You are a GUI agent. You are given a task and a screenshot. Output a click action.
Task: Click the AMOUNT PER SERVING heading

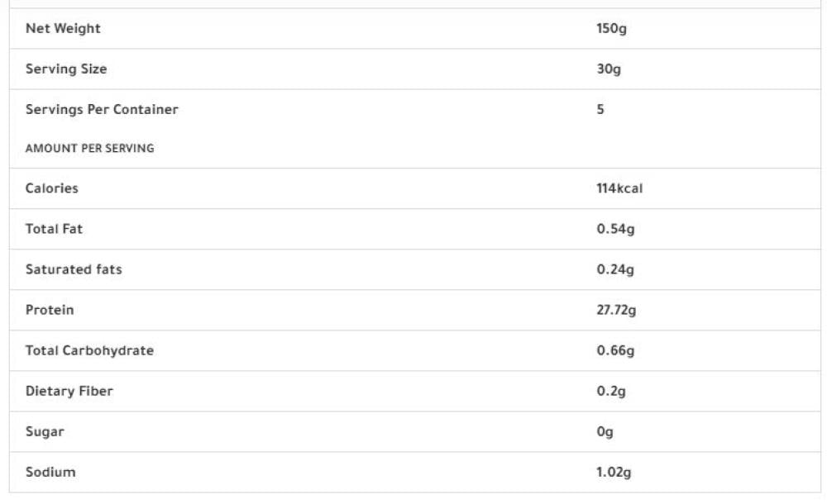coord(90,150)
